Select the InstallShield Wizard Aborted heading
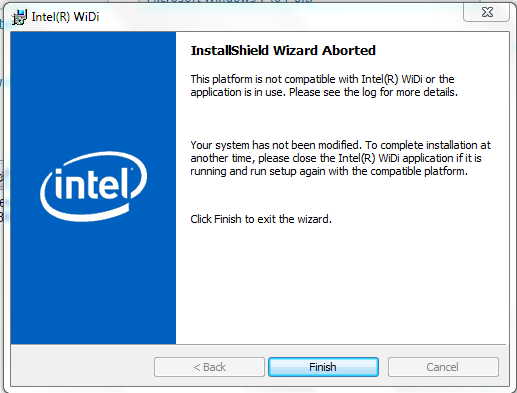 [283, 51]
